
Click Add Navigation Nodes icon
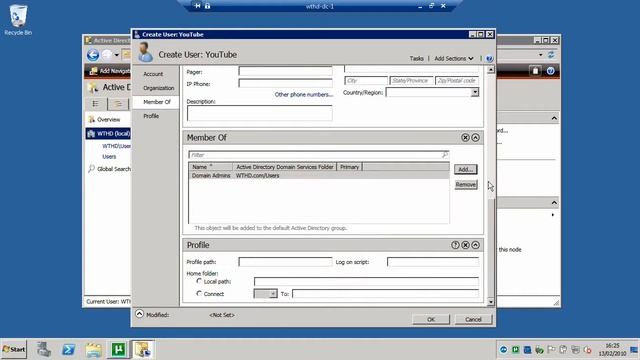[93, 71]
